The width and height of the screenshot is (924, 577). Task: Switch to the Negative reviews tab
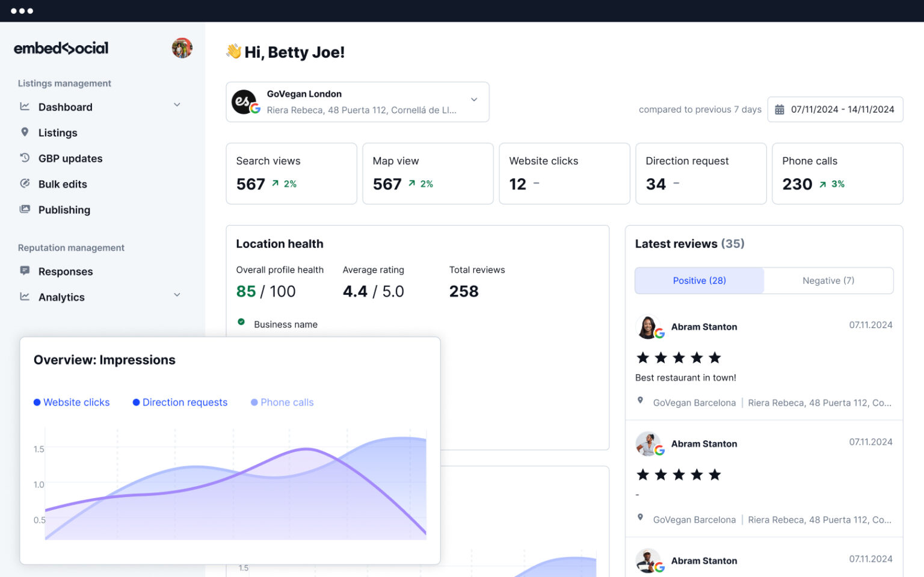click(828, 280)
